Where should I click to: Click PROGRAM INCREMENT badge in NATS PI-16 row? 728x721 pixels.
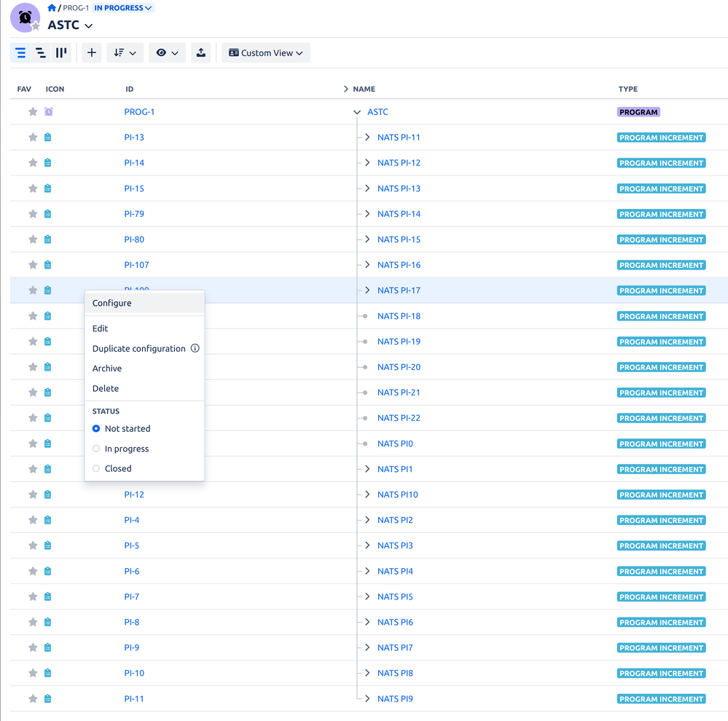tap(661, 265)
